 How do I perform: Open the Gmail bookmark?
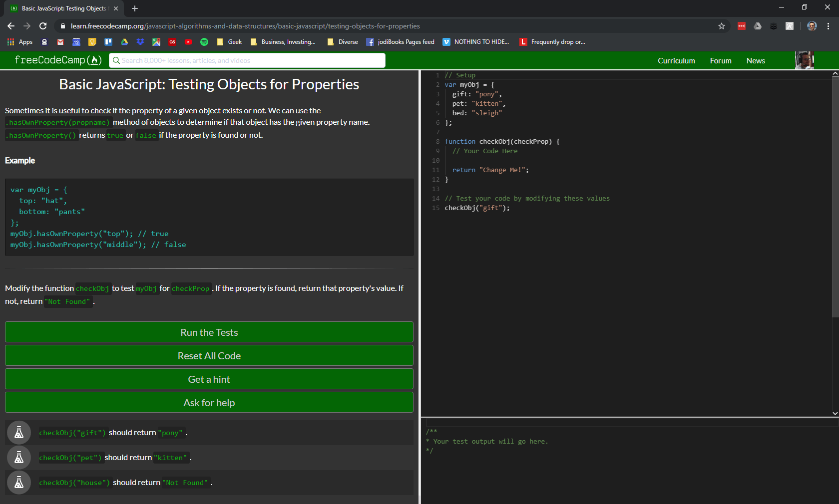60,42
